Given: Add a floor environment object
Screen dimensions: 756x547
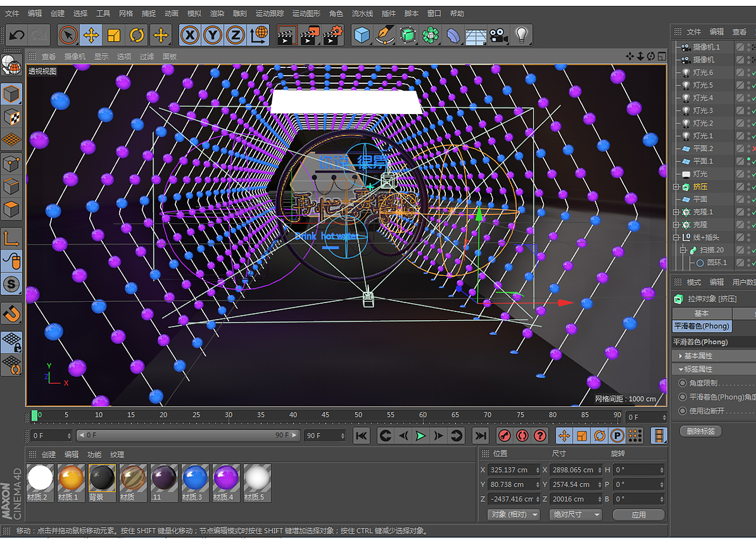Looking at the screenshot, I should [476, 35].
